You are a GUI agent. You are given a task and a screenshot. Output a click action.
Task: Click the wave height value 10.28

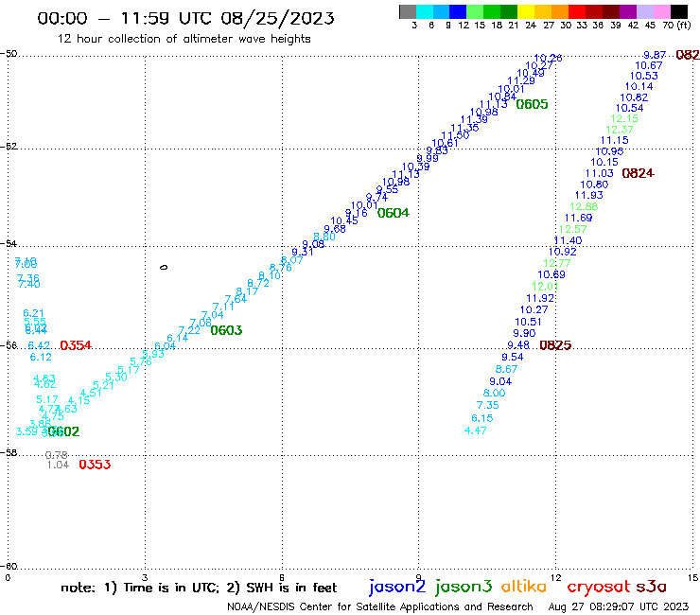click(x=548, y=58)
